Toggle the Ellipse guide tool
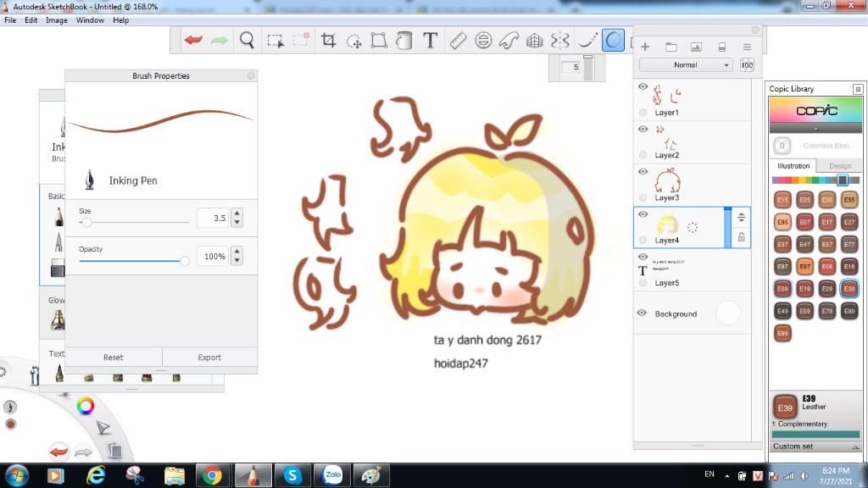 [x=483, y=41]
